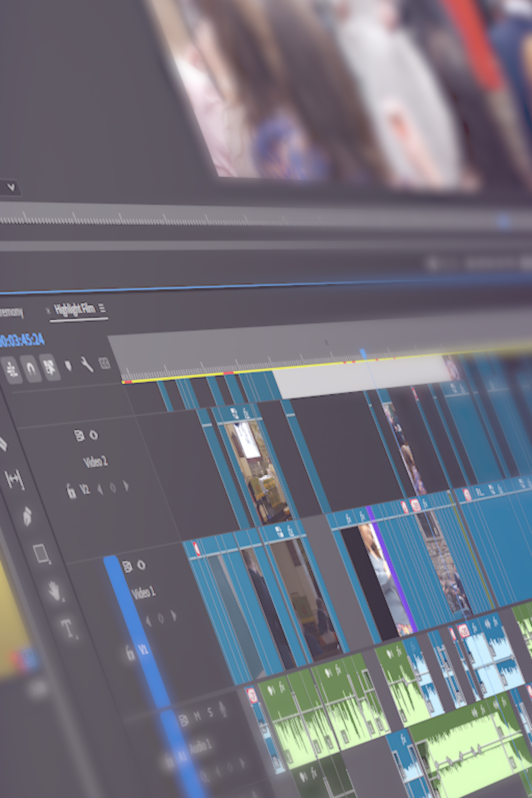This screenshot has height=798, width=532.
Task: Open dropdown chevron below source monitor
Action: click(11, 187)
